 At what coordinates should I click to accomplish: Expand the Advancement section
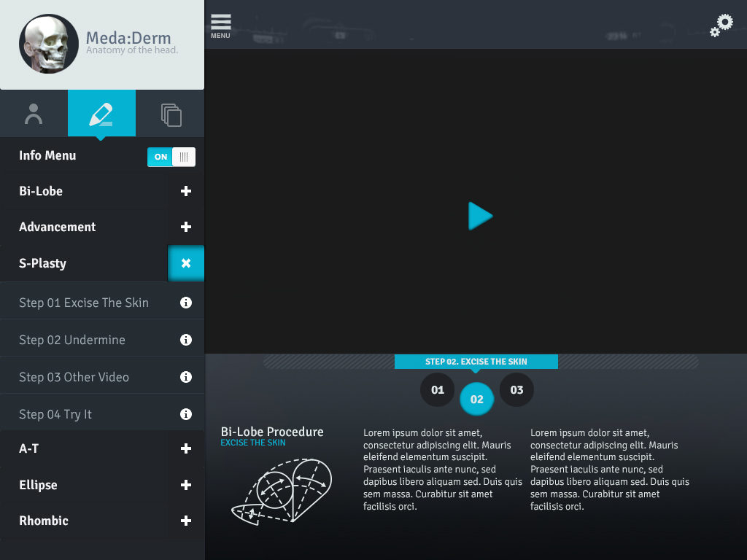pyautogui.click(x=185, y=227)
